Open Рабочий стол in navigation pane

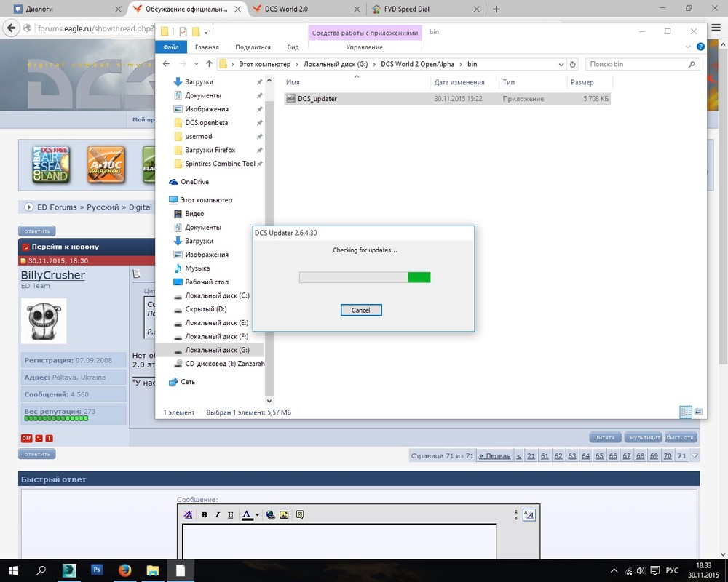pyautogui.click(x=207, y=282)
